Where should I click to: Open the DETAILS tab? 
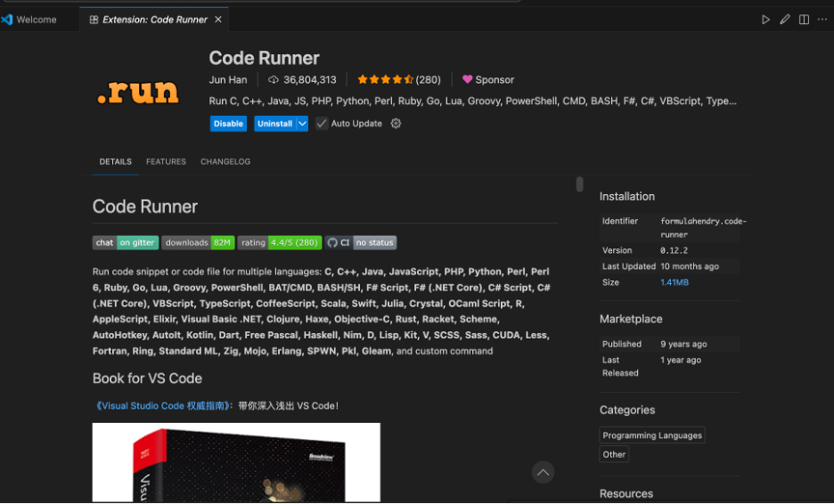click(x=116, y=162)
